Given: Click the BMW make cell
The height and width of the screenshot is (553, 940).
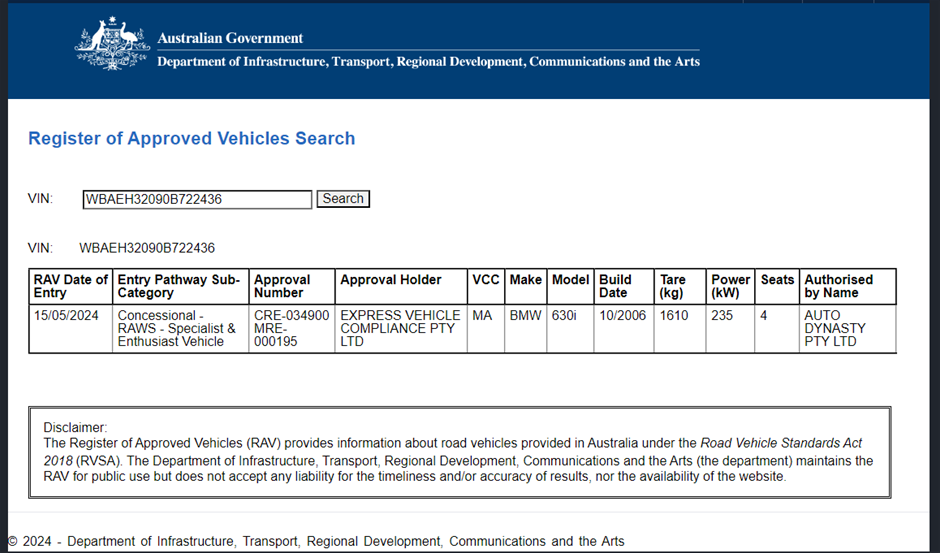Looking at the screenshot, I should coord(525,316).
